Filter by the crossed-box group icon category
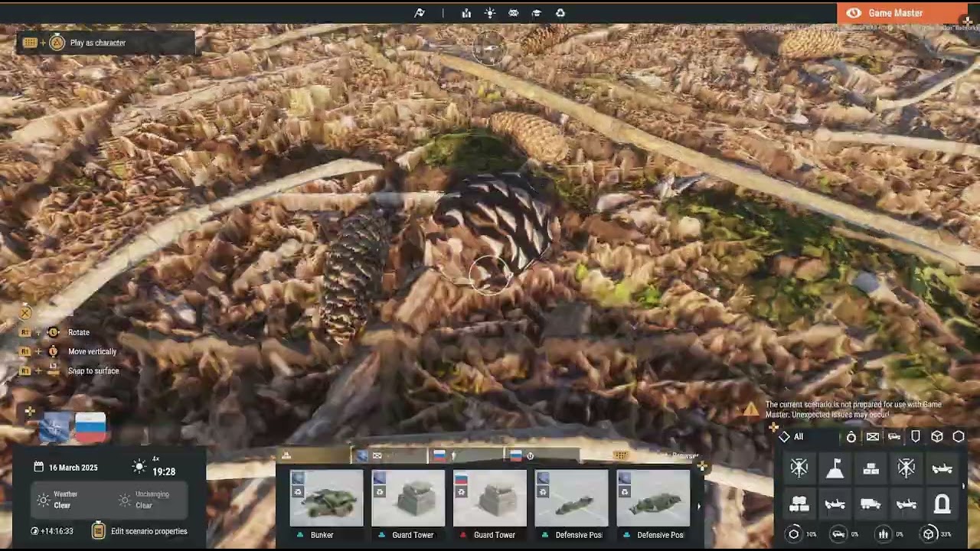The height and width of the screenshot is (551, 980). [x=873, y=437]
